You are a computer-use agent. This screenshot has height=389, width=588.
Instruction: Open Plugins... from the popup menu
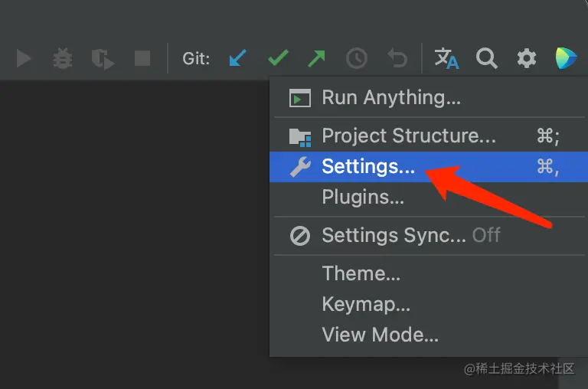(x=429, y=198)
